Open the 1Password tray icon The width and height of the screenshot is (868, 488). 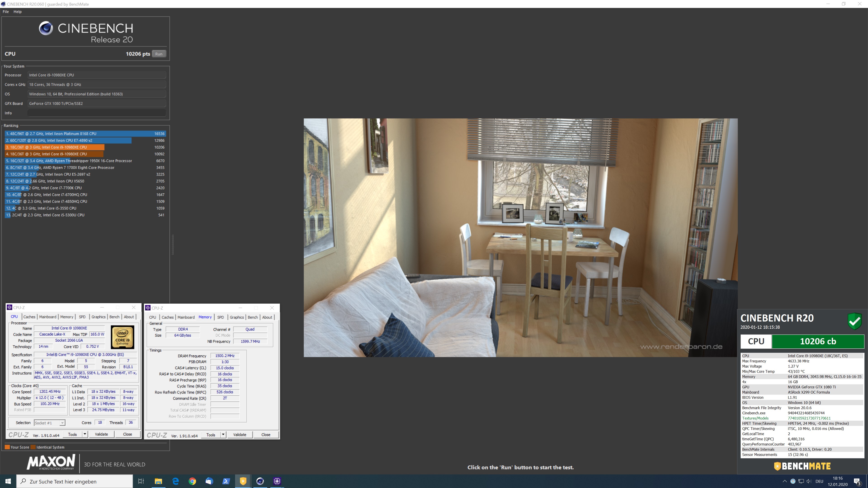point(793,481)
